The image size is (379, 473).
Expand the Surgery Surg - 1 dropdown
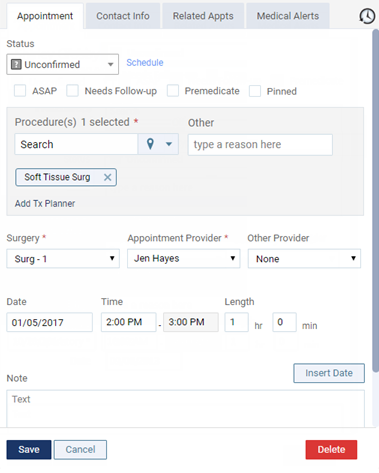click(x=63, y=259)
